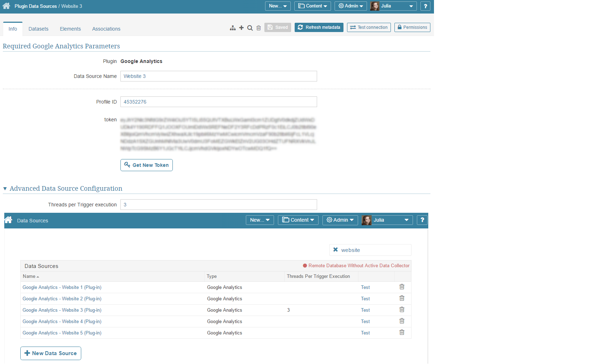The image size is (605, 364).
Task: Open Google Analytics - Website 4 (Plug-in) link
Action: tap(62, 322)
